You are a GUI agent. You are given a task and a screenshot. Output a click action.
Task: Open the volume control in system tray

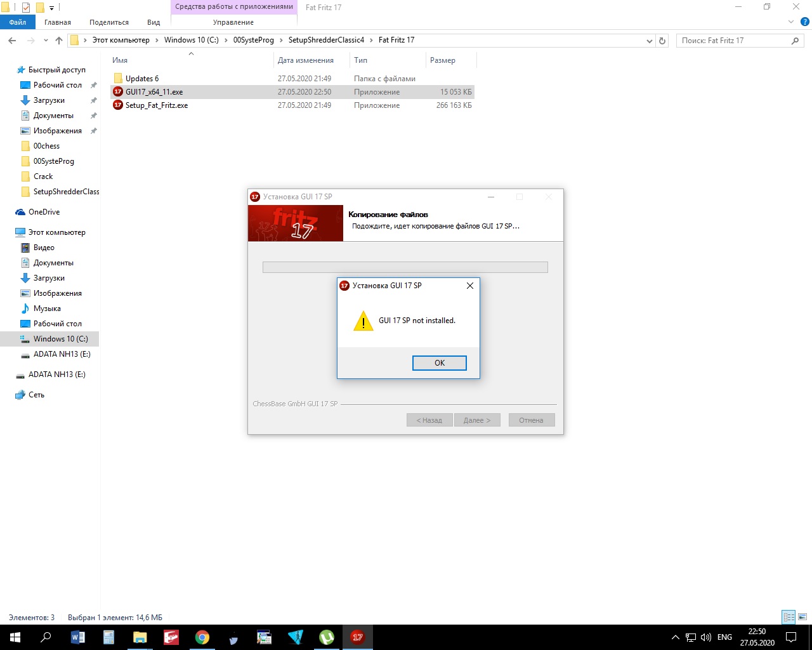(x=706, y=637)
